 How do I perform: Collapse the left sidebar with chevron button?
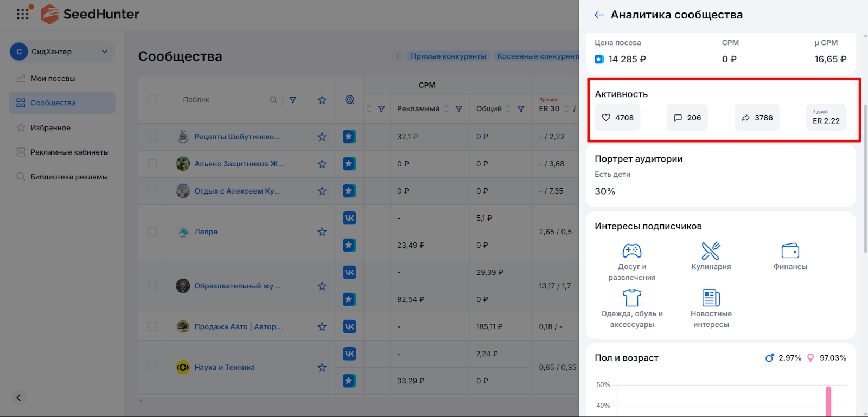[x=18, y=398]
